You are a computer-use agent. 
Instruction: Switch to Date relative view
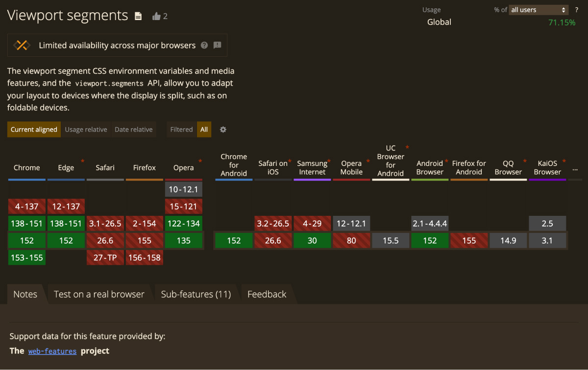coord(133,130)
